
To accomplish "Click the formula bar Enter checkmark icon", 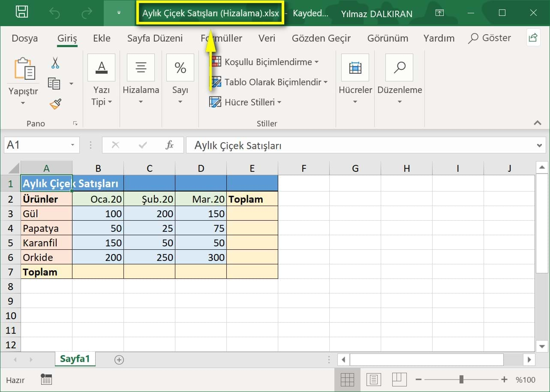I will pyautogui.click(x=143, y=145).
